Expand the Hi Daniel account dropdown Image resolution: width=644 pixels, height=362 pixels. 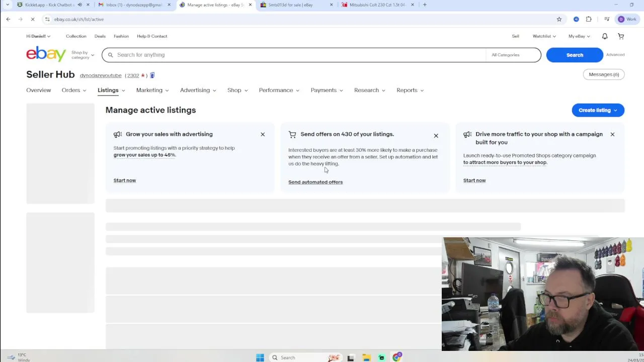click(x=38, y=36)
